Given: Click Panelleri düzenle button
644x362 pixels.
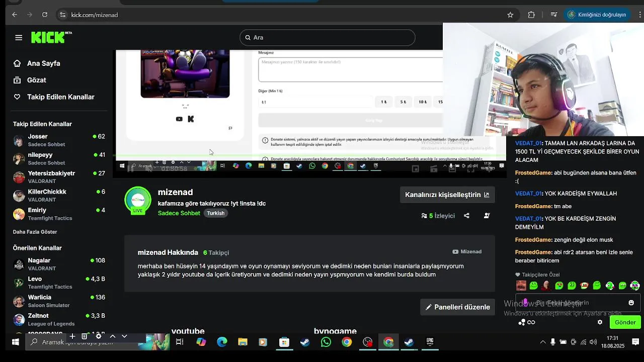Looking at the screenshot, I should coord(457,307).
